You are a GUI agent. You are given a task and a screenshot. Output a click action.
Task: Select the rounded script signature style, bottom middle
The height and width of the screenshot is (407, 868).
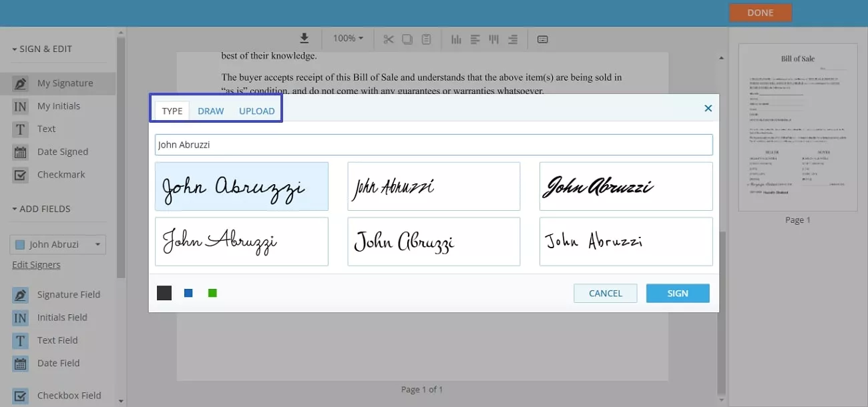434,242
